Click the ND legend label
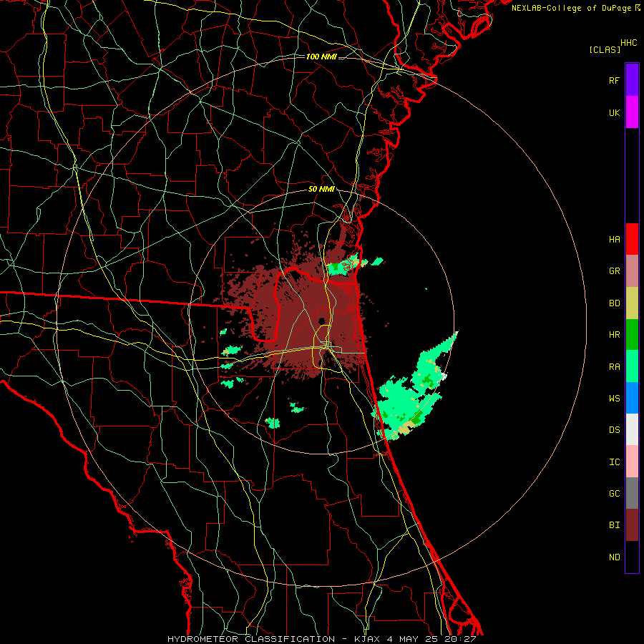Image resolution: width=644 pixels, height=644 pixels. (614, 557)
